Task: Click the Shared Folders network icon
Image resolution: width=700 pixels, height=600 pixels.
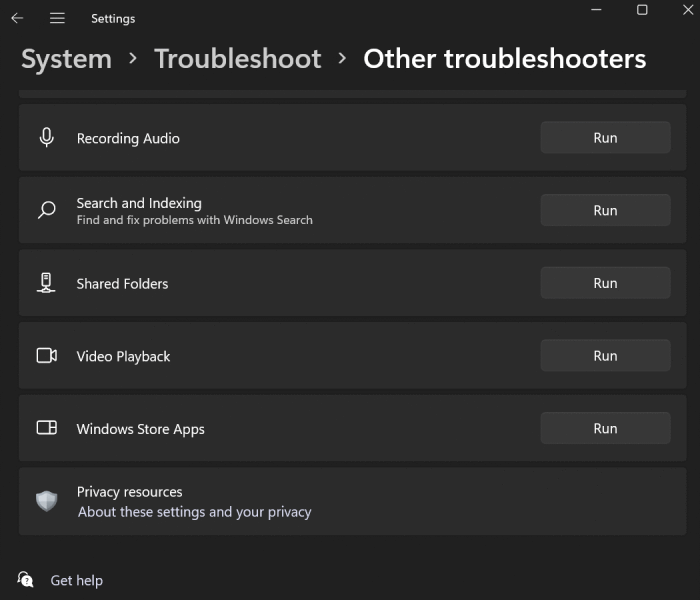Action: pos(46,283)
